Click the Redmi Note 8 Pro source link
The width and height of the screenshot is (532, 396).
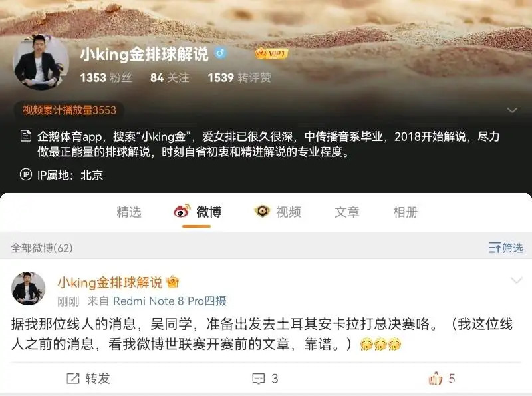click(170, 301)
